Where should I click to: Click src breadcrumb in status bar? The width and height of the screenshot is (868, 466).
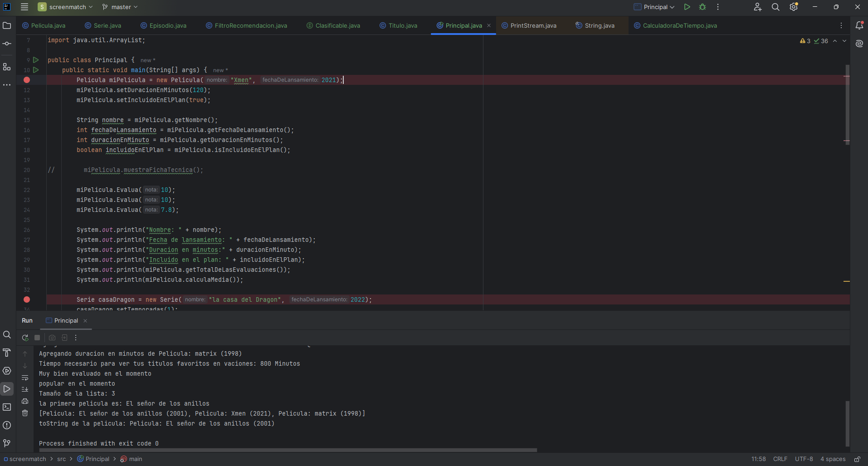pyautogui.click(x=61, y=459)
